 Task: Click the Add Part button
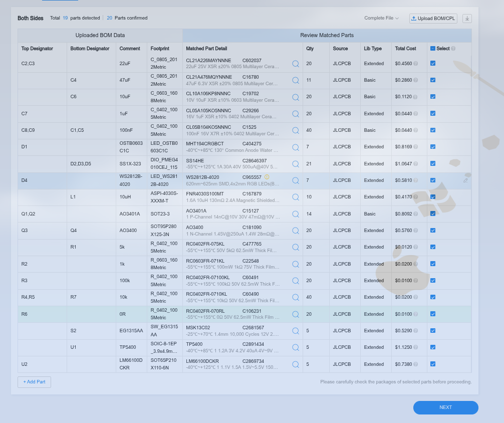click(34, 382)
